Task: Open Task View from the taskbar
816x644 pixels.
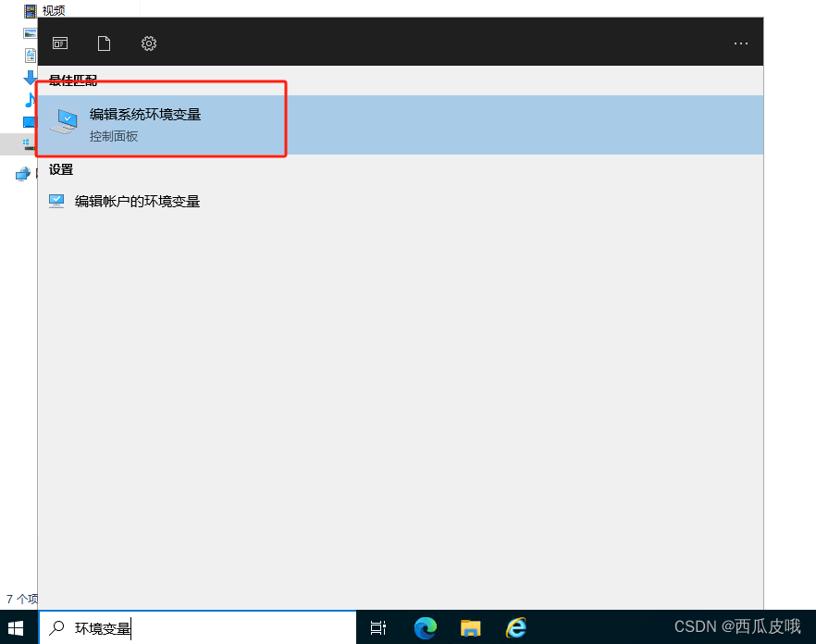Action: [x=378, y=627]
